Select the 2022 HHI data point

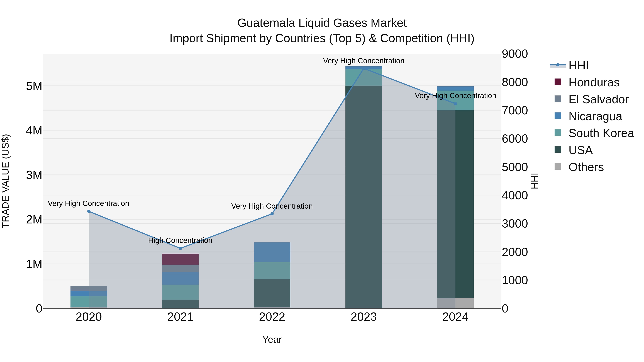(x=272, y=214)
